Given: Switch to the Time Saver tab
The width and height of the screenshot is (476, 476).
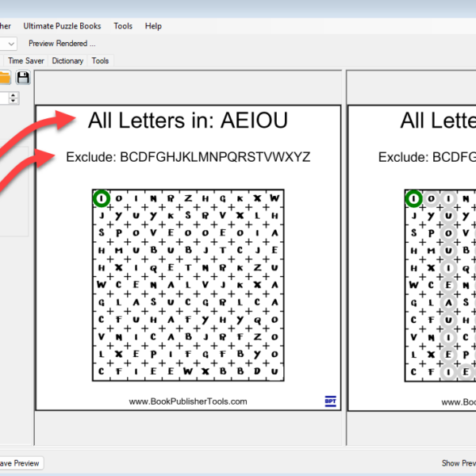Looking at the screenshot, I should coord(27,60).
